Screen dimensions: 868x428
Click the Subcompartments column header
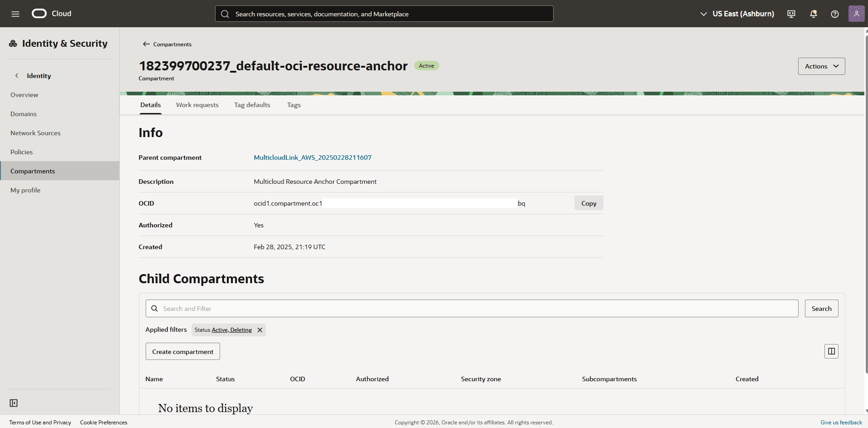(609, 379)
